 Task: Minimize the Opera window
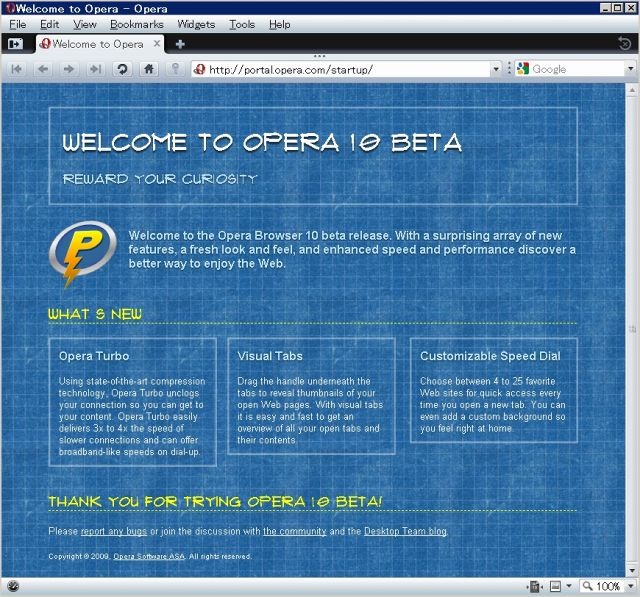click(x=605, y=7)
